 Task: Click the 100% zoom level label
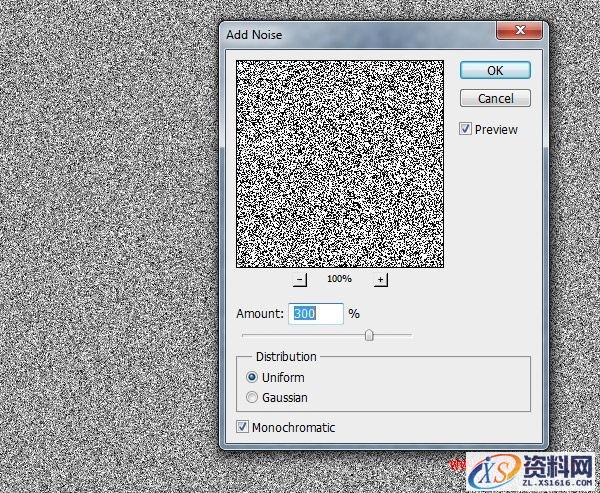point(339,279)
